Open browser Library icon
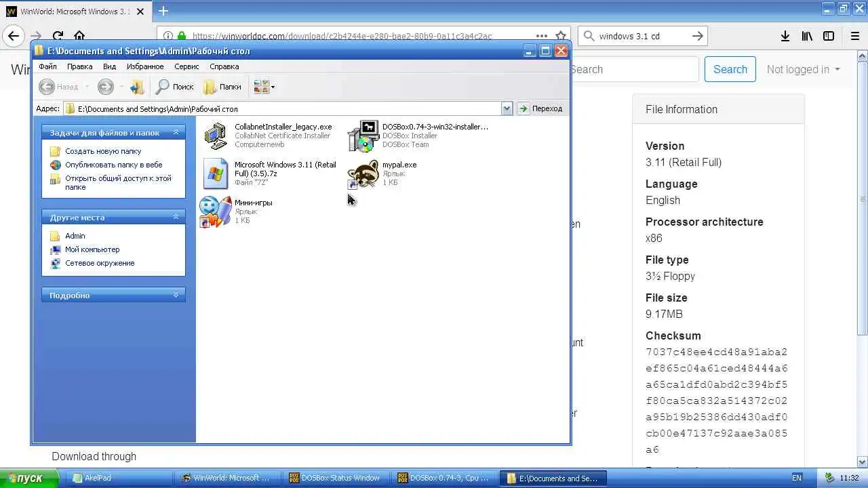The height and width of the screenshot is (488, 868). 807,36
